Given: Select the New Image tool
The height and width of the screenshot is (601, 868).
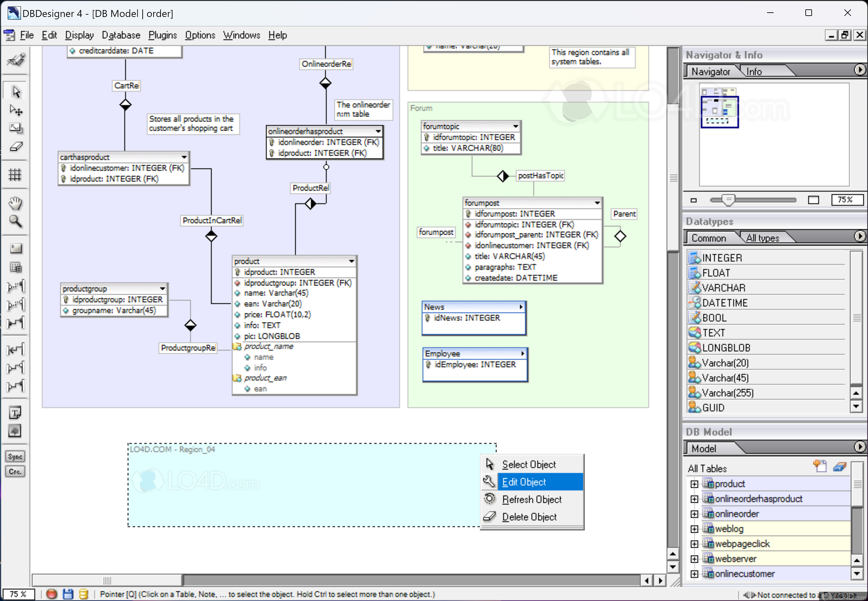Looking at the screenshot, I should point(15,431).
